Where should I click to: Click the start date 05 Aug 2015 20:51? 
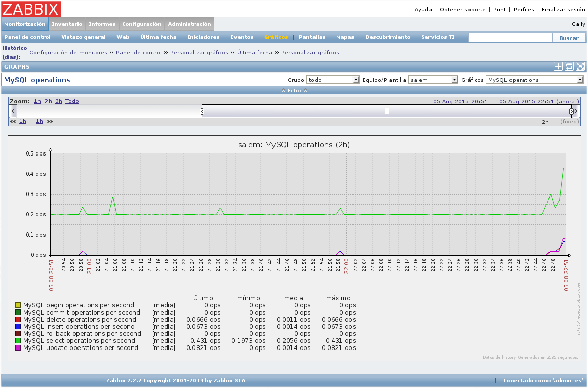click(460, 102)
